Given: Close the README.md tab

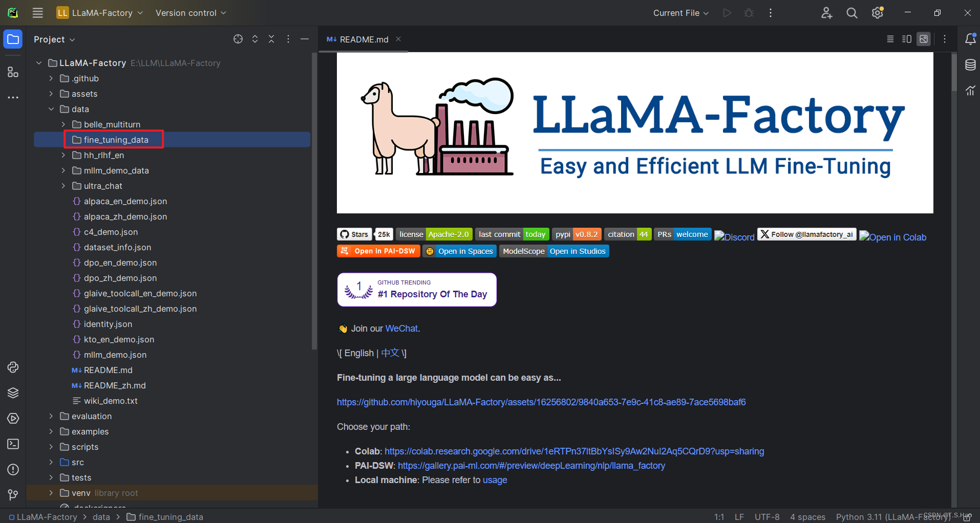Looking at the screenshot, I should tap(398, 39).
